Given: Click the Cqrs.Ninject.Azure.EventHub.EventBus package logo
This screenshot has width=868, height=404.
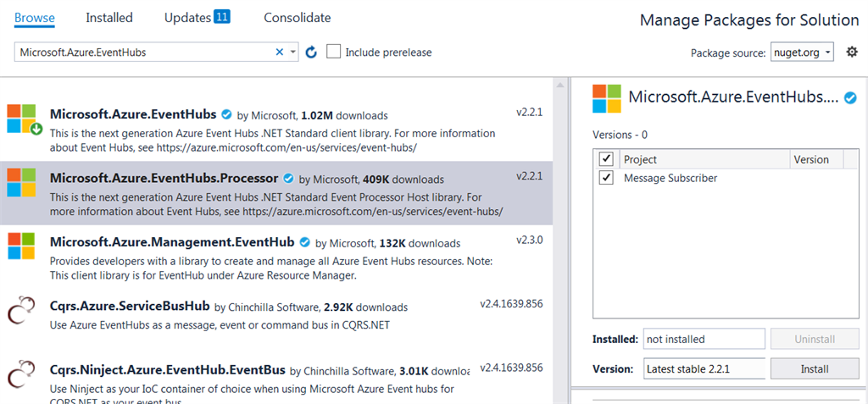Looking at the screenshot, I should click(x=21, y=373).
